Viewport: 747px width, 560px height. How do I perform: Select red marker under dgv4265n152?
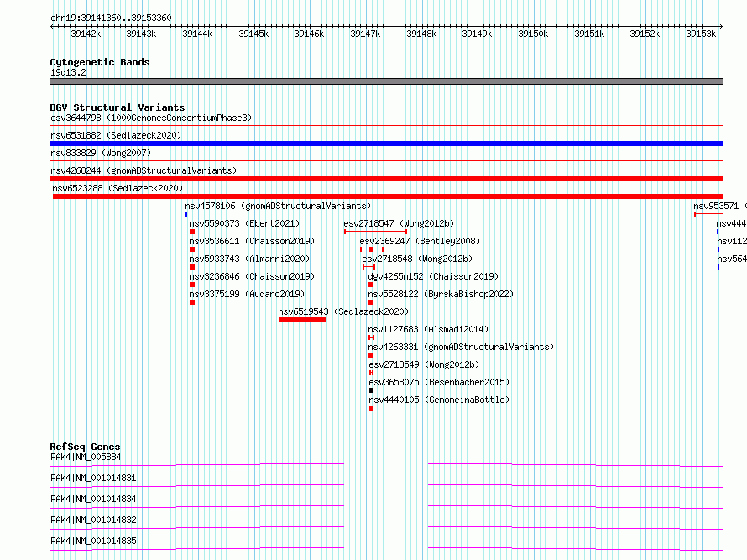point(371,285)
